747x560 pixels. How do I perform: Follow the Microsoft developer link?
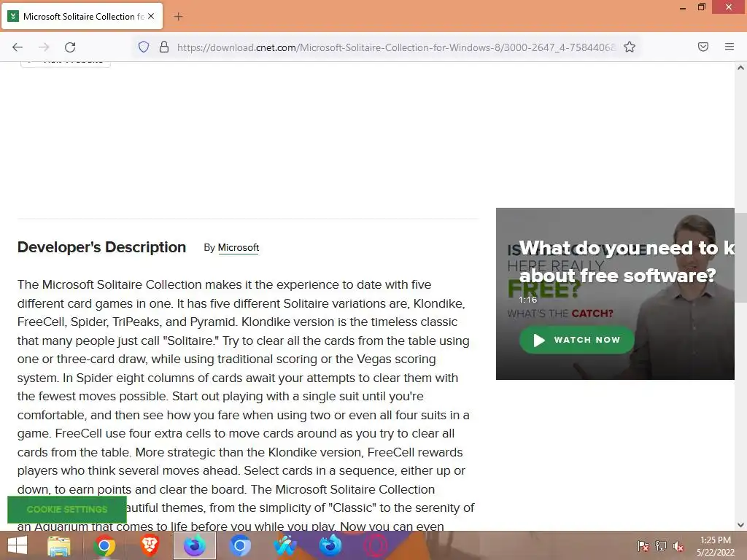pyautogui.click(x=239, y=248)
